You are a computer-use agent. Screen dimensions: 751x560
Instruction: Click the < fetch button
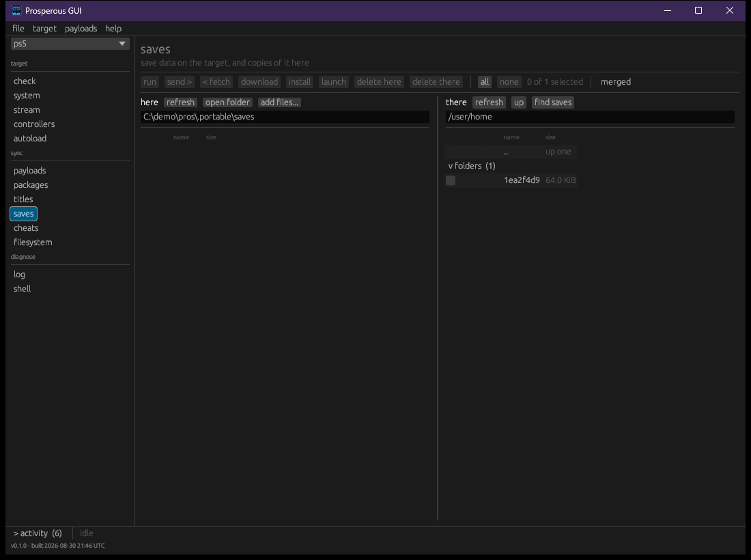216,82
